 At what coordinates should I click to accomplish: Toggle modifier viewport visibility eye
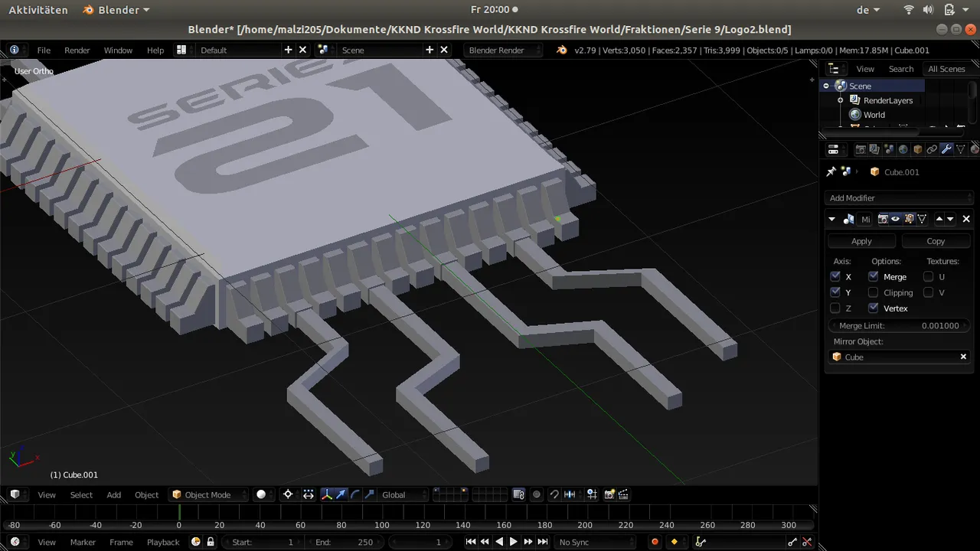pos(895,219)
